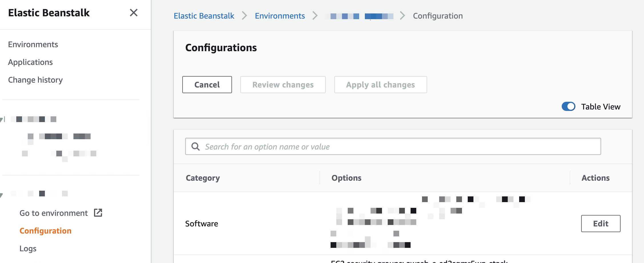644x263 pixels.
Task: Edit the Software configuration category
Action: (x=601, y=224)
